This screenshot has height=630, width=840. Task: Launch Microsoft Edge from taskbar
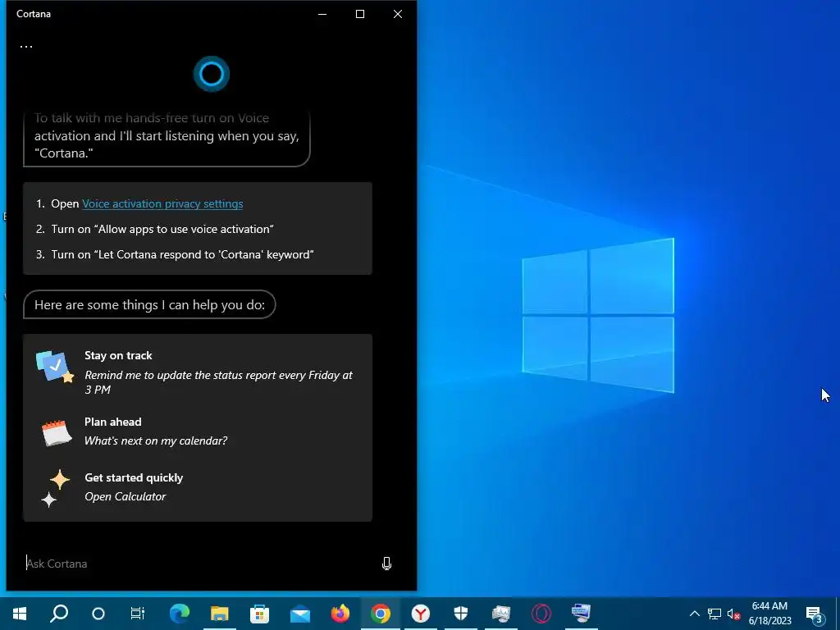pos(180,614)
